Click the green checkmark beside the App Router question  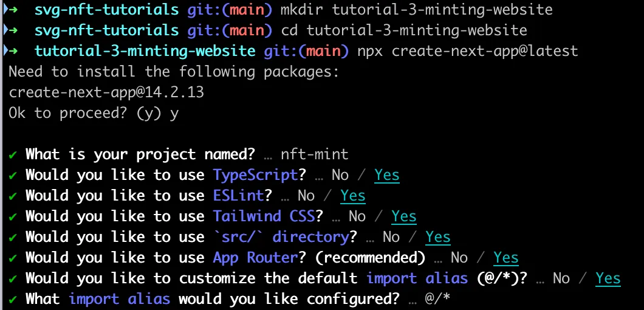(x=13, y=258)
